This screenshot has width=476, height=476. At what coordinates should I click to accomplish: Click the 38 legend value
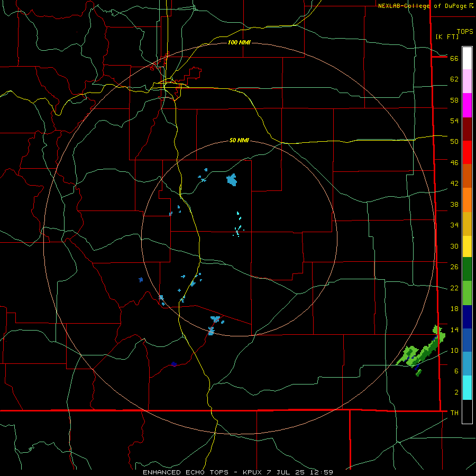tap(454, 204)
